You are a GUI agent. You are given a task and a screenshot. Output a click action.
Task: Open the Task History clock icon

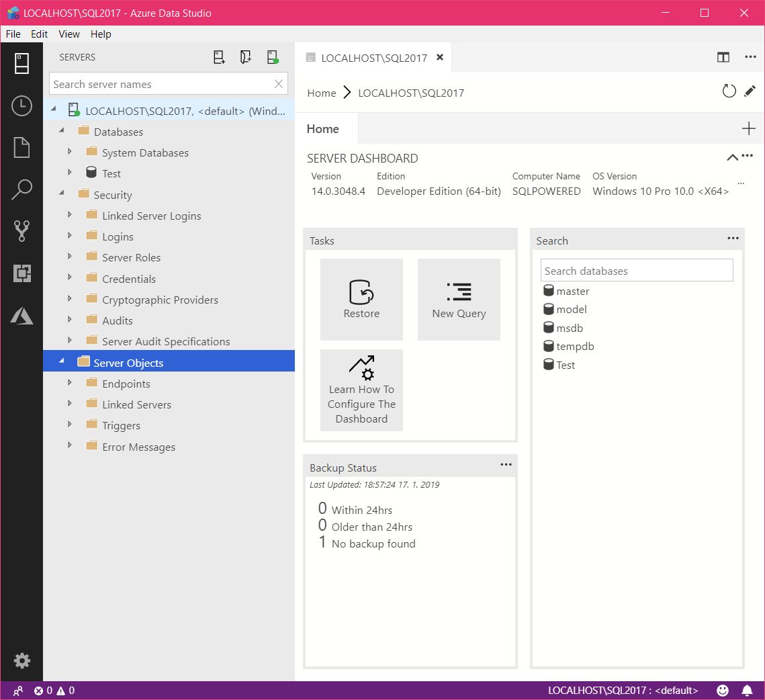[x=21, y=106]
